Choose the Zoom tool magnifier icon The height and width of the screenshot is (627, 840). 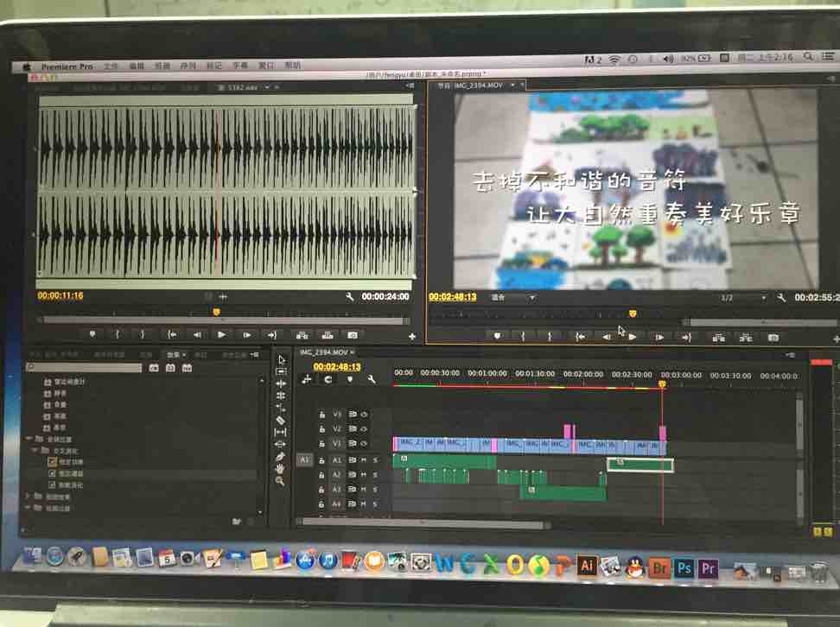click(x=280, y=481)
